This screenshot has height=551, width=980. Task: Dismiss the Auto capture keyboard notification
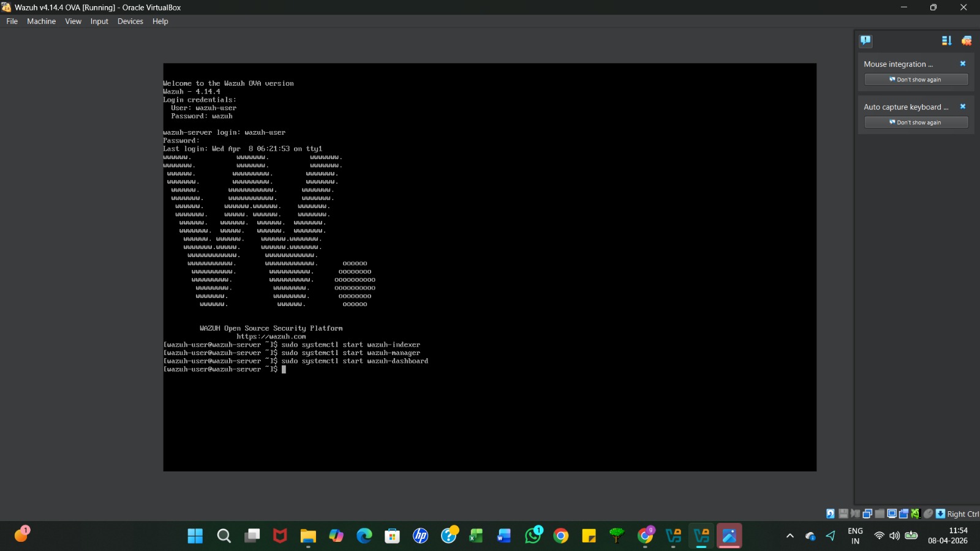[963, 107]
